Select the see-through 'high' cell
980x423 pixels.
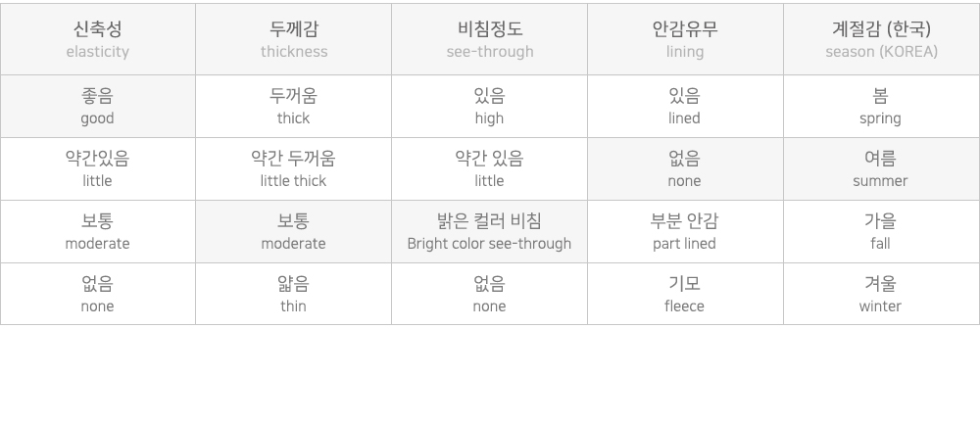click(490, 107)
